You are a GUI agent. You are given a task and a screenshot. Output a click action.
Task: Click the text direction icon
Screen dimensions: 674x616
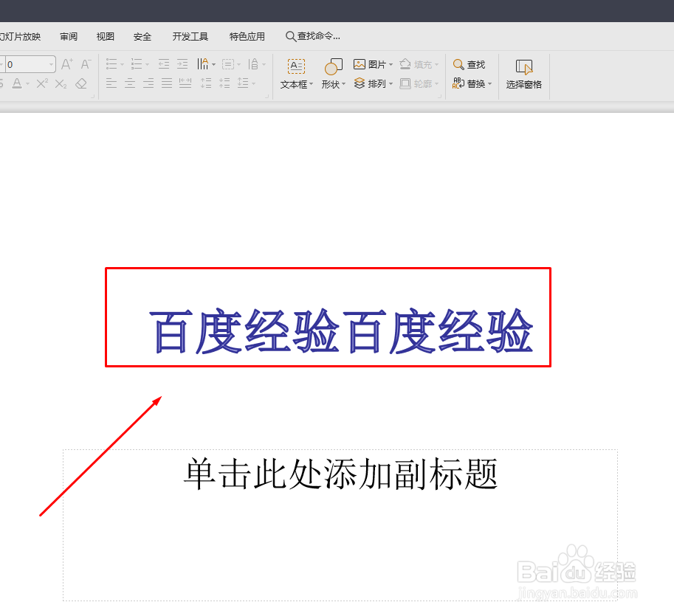203,64
